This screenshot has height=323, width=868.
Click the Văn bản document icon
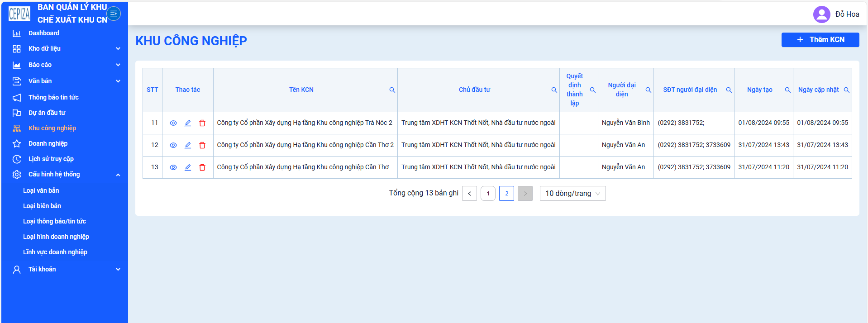point(17,81)
